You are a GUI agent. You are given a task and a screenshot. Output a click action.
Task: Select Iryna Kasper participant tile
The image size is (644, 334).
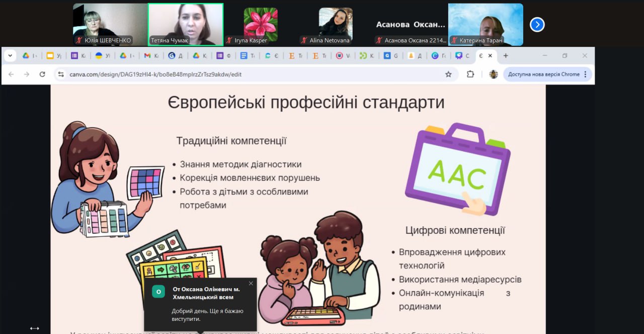coord(260,24)
